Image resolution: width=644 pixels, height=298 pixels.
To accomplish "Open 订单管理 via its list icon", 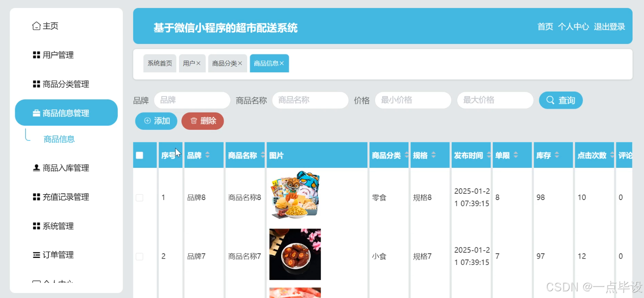I will [36, 255].
